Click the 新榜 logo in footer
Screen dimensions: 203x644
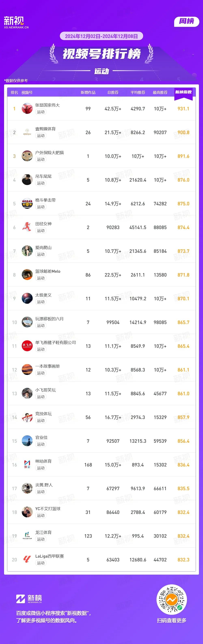point(29,599)
